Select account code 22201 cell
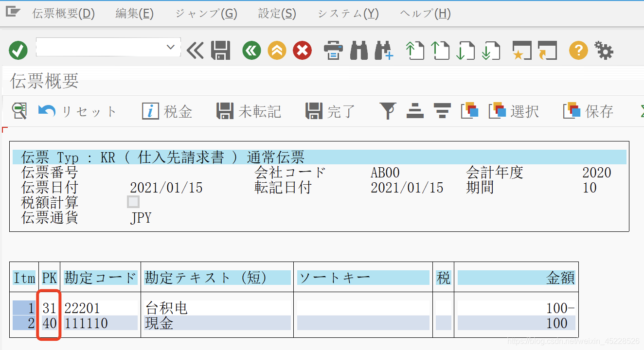This screenshot has height=350, width=644. 101,308
